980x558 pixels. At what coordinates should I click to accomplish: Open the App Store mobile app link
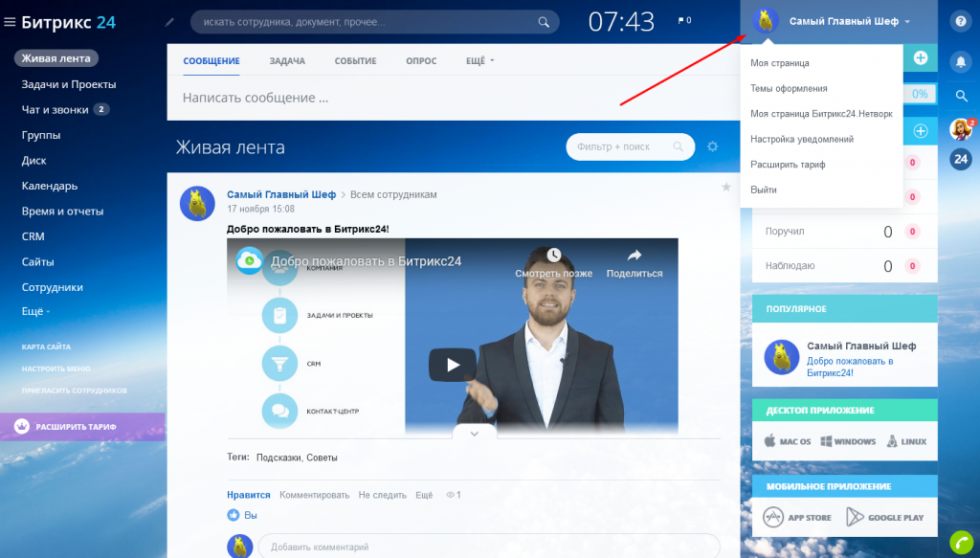pyautogui.click(x=797, y=518)
